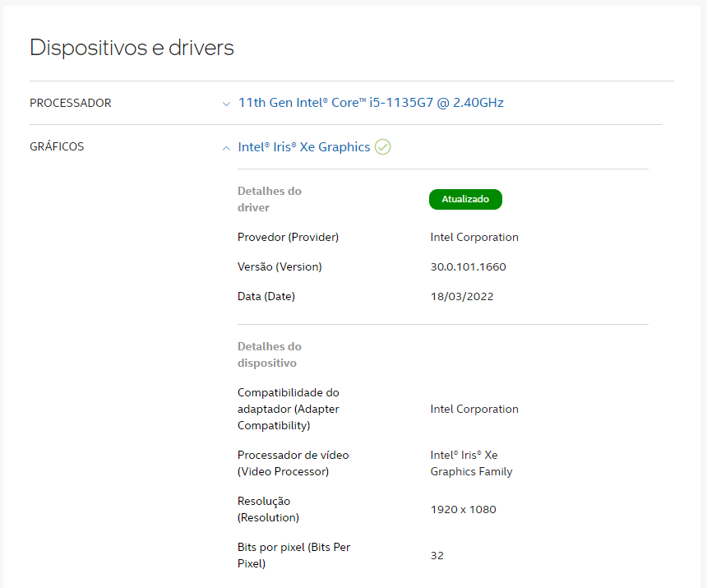
Task: Click the Detalhes do dispositivo heading
Action: point(269,355)
